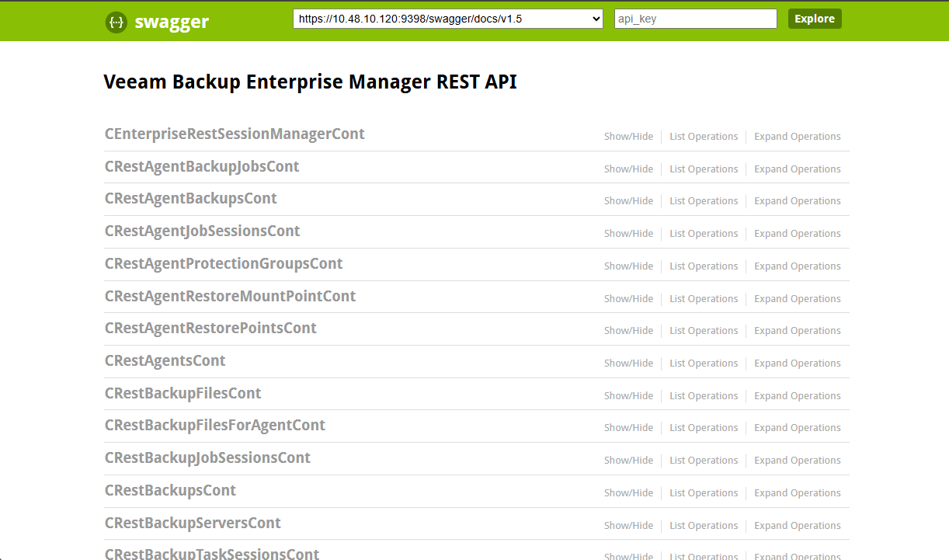Screen dimensions: 949x560
Task: List Operations for CRestBackupFilesCont
Action: 704,396
